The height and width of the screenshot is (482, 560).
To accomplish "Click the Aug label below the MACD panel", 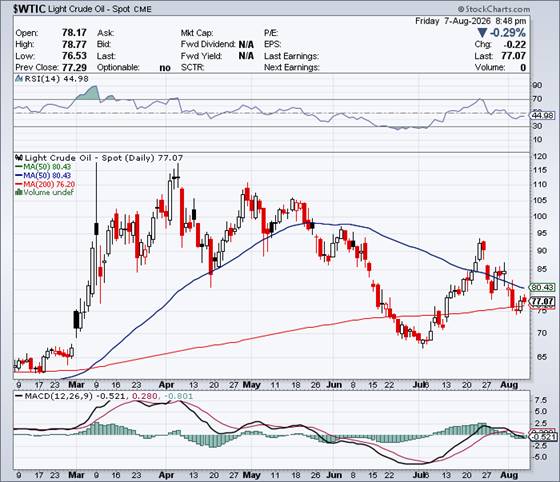I will 509,475.
